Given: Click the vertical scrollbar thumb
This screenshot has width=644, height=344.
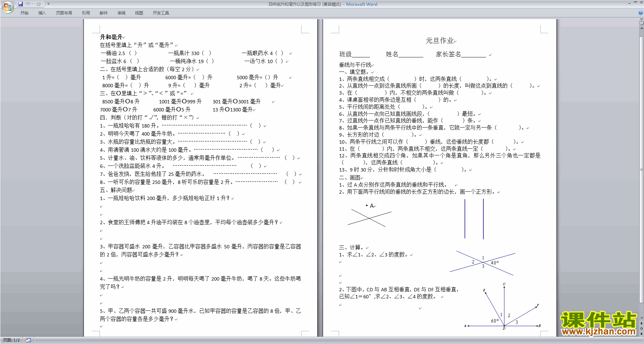Looking at the screenshot, I should pyautogui.click(x=642, y=169).
